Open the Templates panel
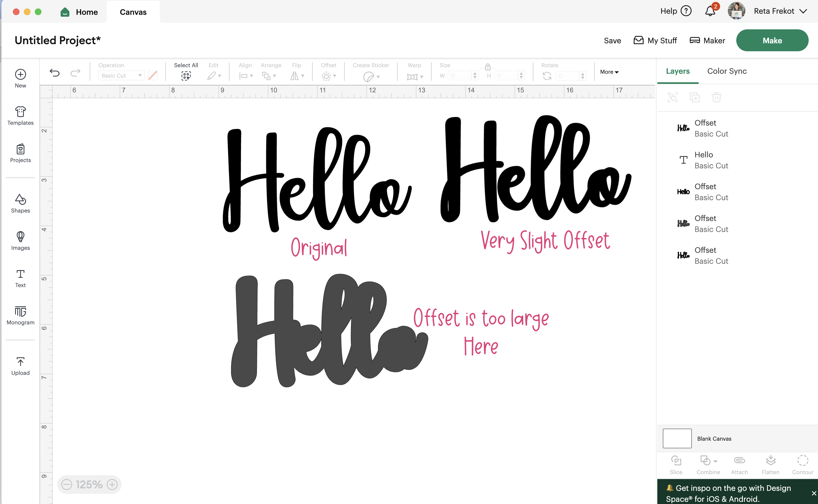This screenshot has width=818, height=504. click(x=20, y=115)
